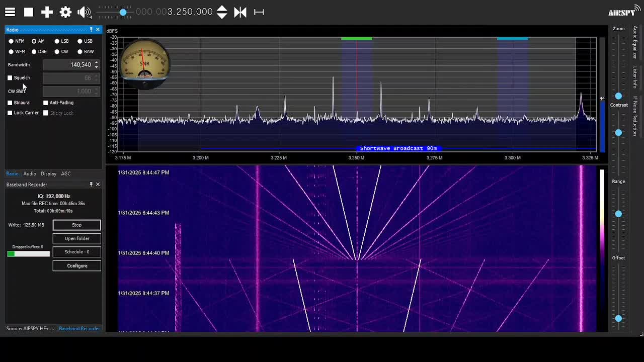This screenshot has height=362, width=644.
Task: Select the USB demodulation mode
Action: point(80,41)
